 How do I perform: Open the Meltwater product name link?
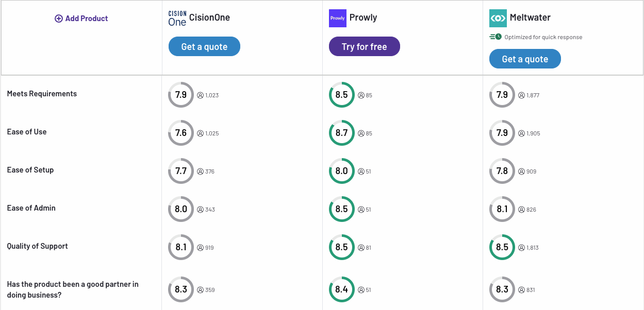point(530,18)
